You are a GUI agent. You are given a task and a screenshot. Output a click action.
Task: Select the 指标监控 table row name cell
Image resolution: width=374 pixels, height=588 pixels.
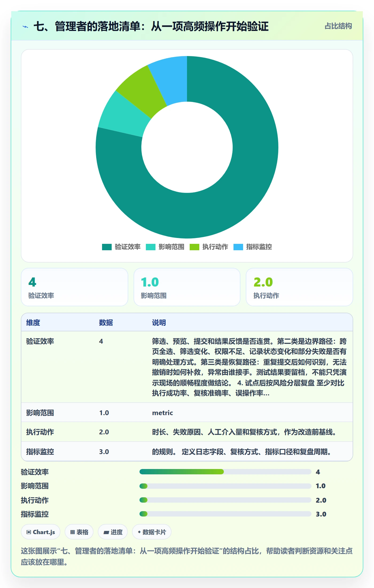point(40,452)
